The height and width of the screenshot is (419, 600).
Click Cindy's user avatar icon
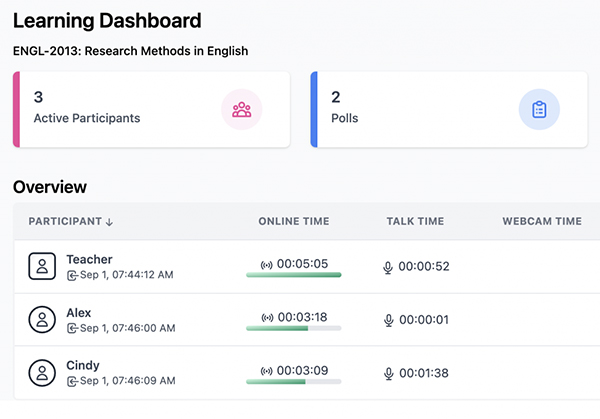coord(42,373)
